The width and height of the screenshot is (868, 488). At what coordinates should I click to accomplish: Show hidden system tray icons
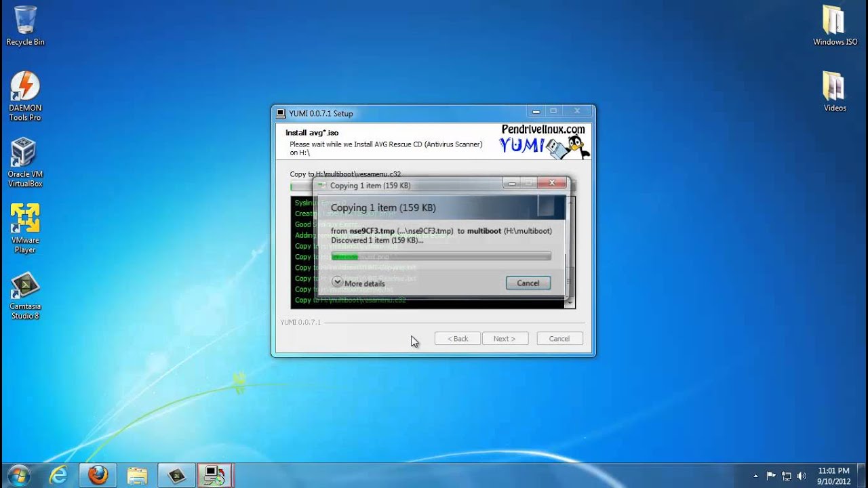click(756, 476)
